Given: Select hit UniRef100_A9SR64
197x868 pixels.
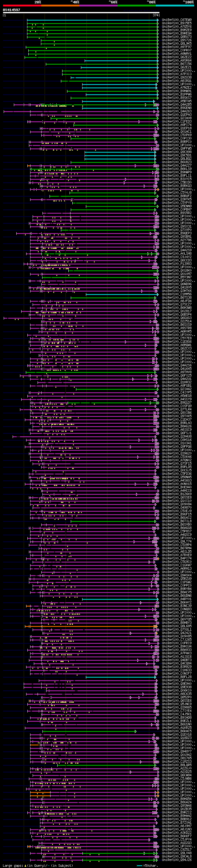Looking at the screenshot, I should [x=177, y=60].
